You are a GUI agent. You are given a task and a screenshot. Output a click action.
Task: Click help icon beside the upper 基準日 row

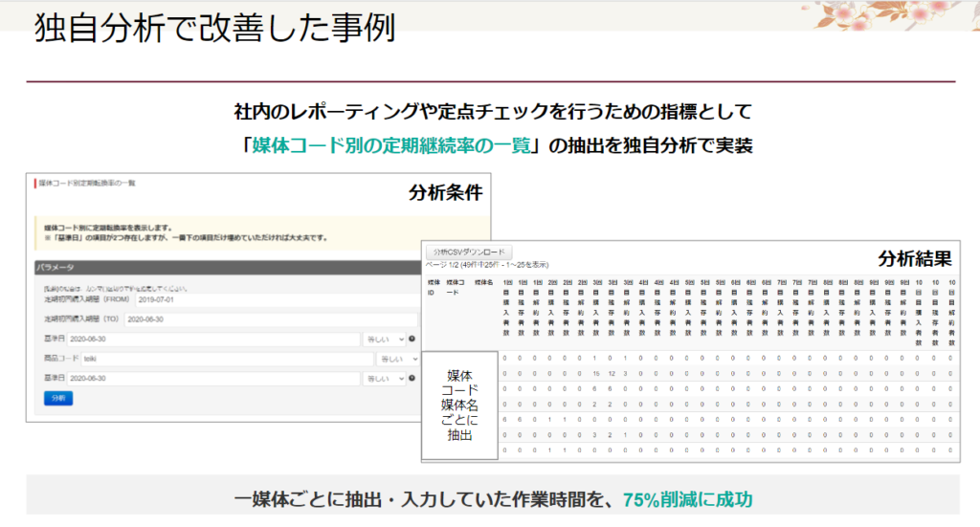point(412,340)
